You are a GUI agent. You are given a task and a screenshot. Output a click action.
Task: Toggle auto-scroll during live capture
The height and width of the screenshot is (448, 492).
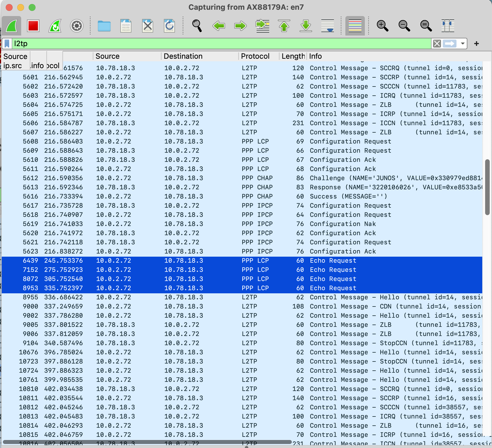[x=327, y=26]
